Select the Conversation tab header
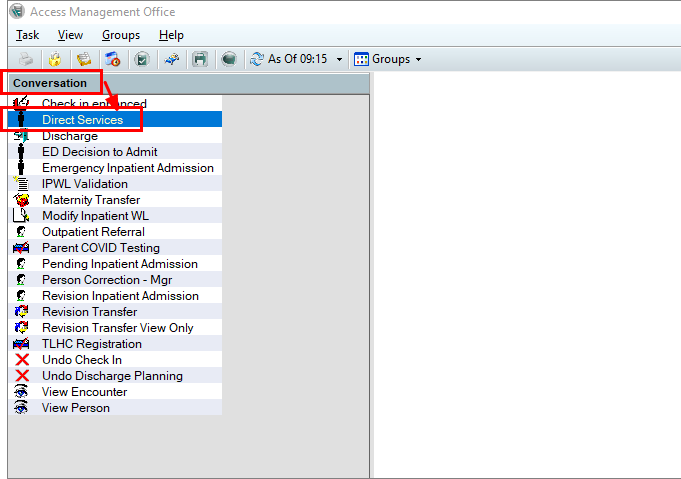Viewport: 681px width, 479px height. [50, 83]
